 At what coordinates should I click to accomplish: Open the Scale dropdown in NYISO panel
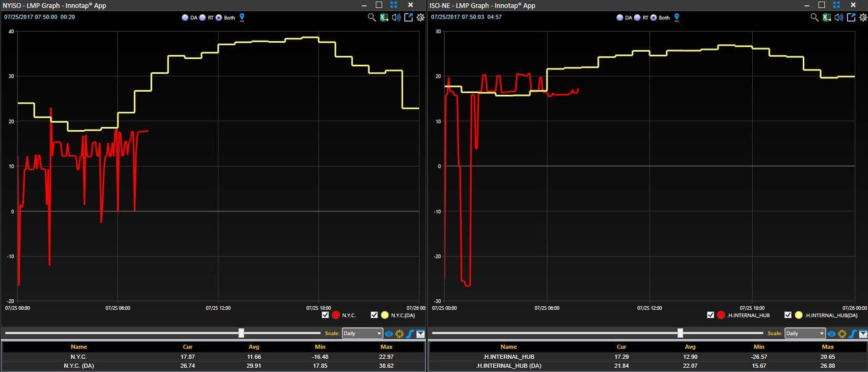click(362, 334)
